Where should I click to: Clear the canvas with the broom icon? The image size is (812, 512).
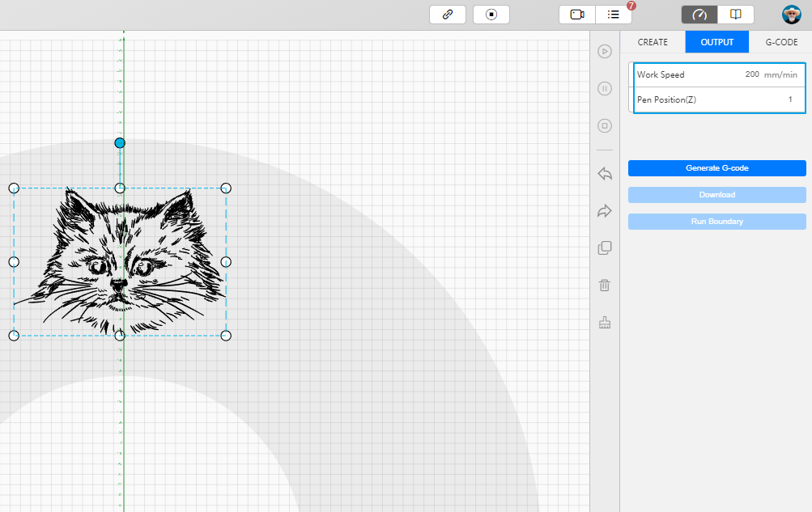tap(604, 323)
